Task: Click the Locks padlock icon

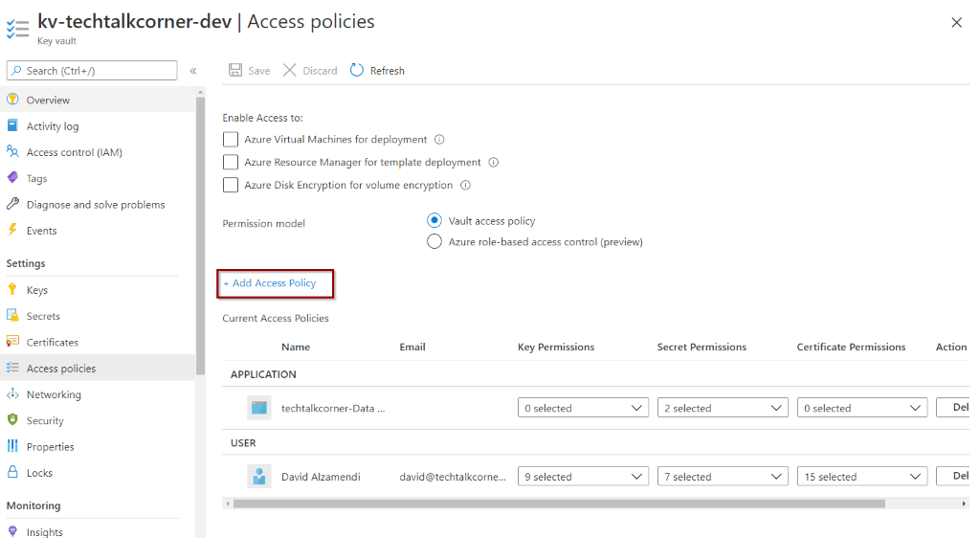Action: 12,472
